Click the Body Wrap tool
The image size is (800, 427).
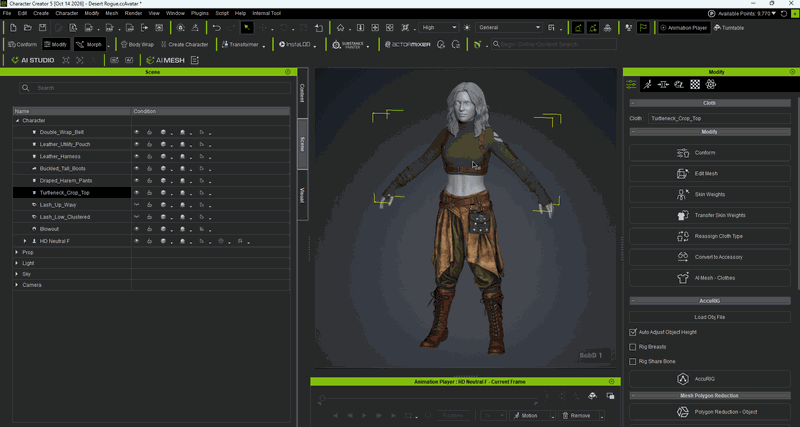(x=137, y=44)
